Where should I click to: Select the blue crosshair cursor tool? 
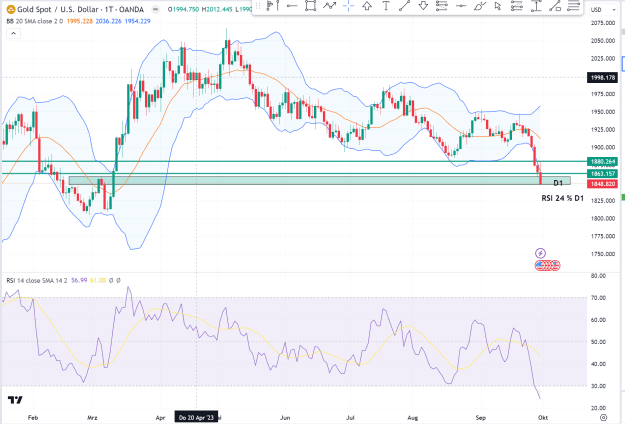tap(348, 6)
